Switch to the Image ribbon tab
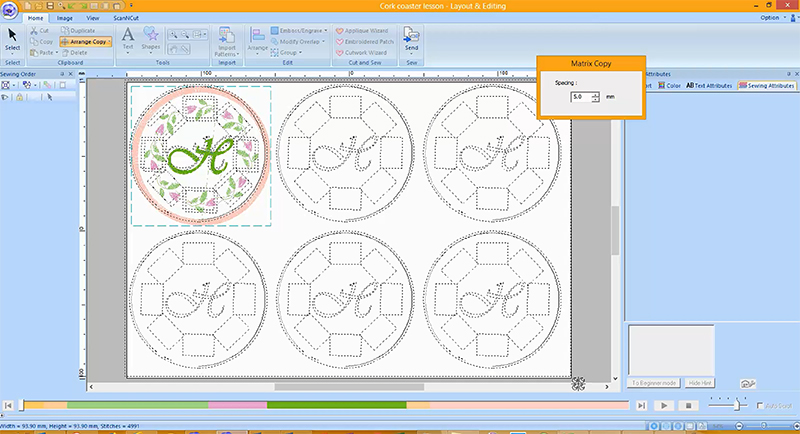The height and width of the screenshot is (434, 800). click(x=64, y=18)
